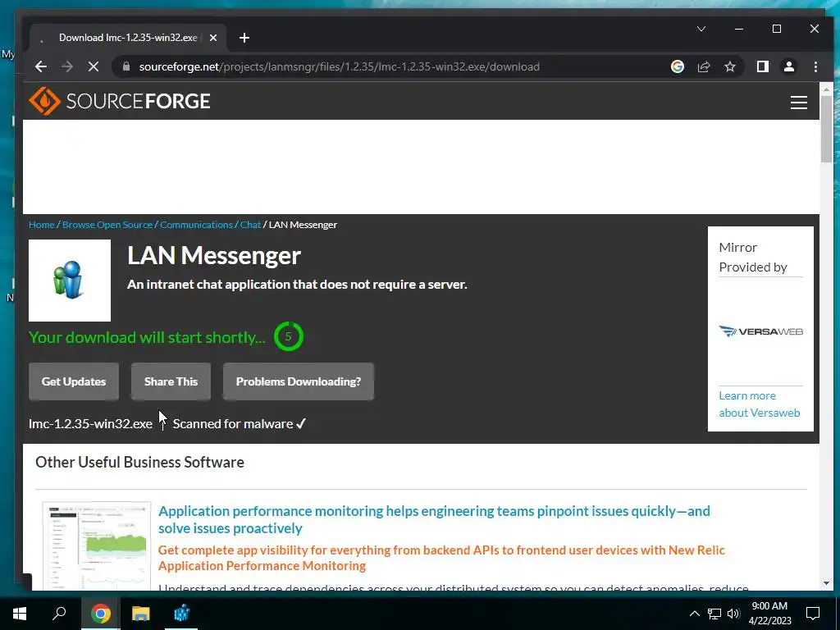Open File Explorer from taskbar
Image resolution: width=840 pixels, height=630 pixels.
point(141,614)
